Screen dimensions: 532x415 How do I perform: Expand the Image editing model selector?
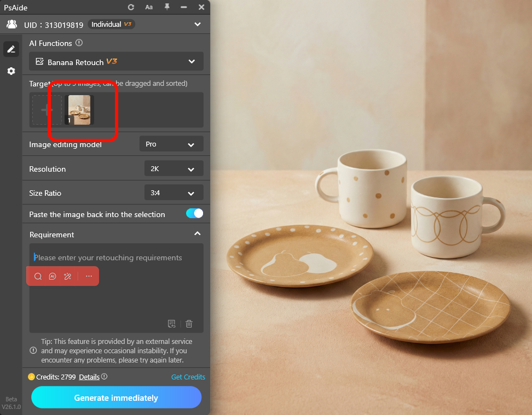tap(171, 144)
